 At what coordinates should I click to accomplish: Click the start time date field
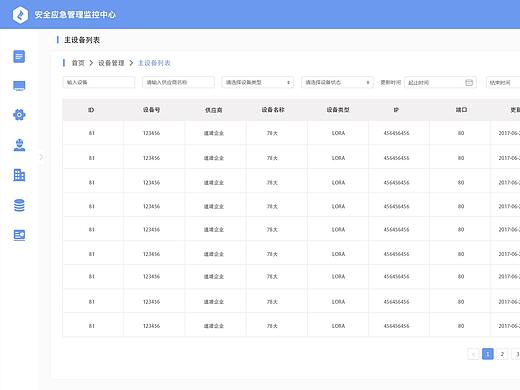(x=440, y=82)
